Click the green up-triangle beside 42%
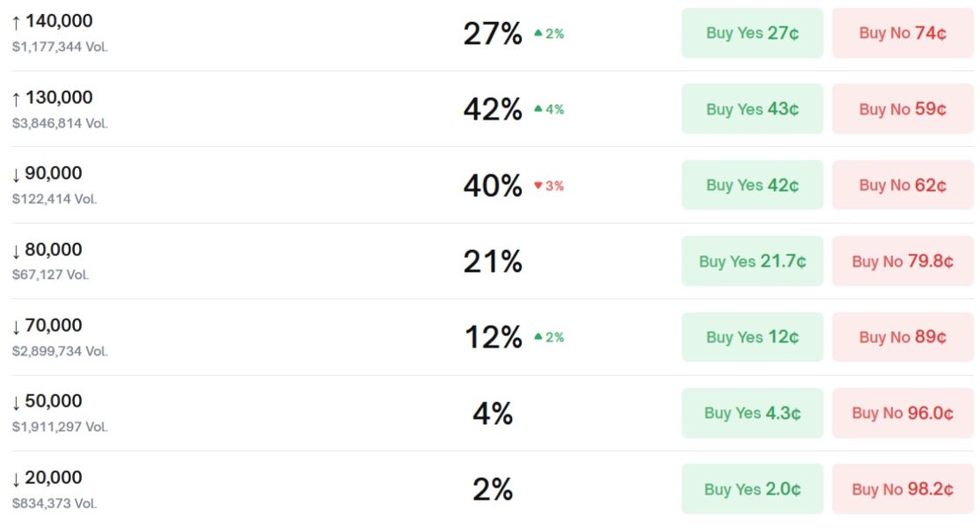This screenshot has height=528, width=980. point(538,109)
